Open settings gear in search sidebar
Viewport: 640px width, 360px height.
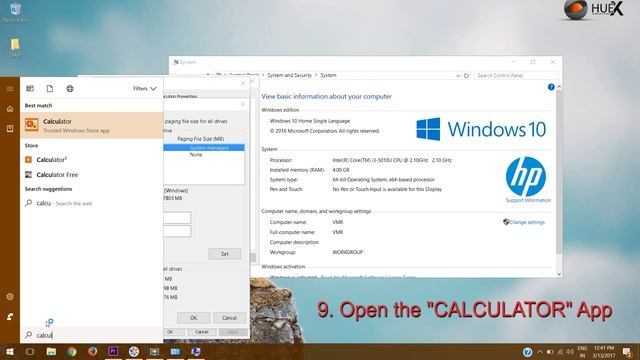pos(10,297)
